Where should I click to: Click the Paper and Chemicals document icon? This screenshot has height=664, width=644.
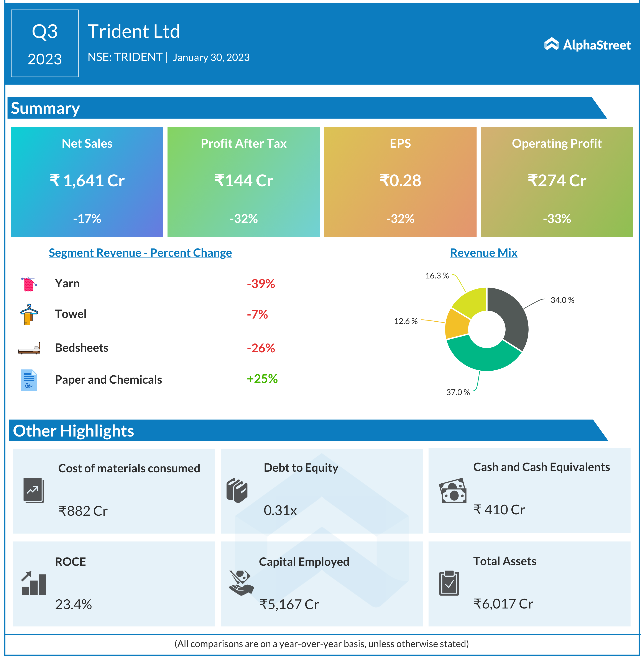(x=29, y=380)
